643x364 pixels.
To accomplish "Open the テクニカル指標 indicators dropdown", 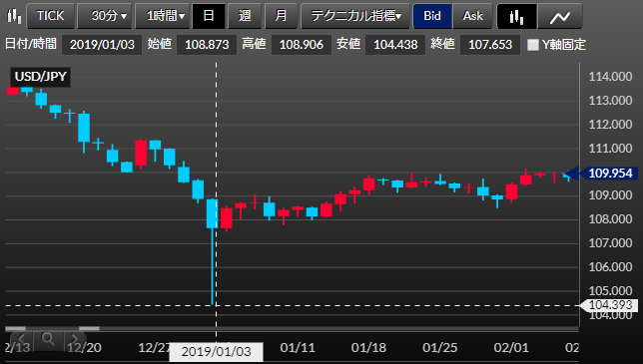I will tap(355, 16).
